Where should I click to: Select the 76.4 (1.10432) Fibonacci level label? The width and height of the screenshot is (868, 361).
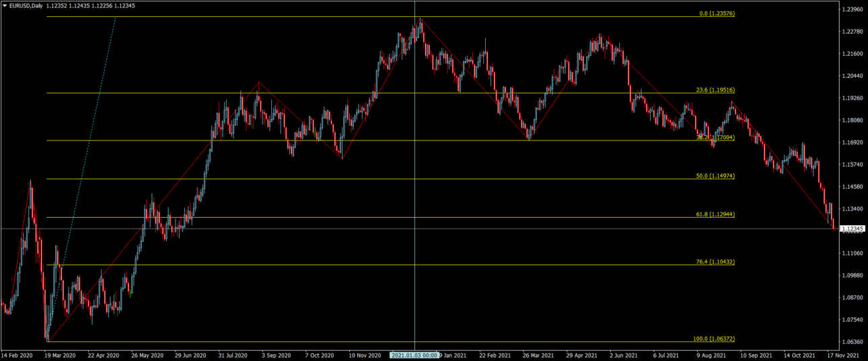click(715, 262)
